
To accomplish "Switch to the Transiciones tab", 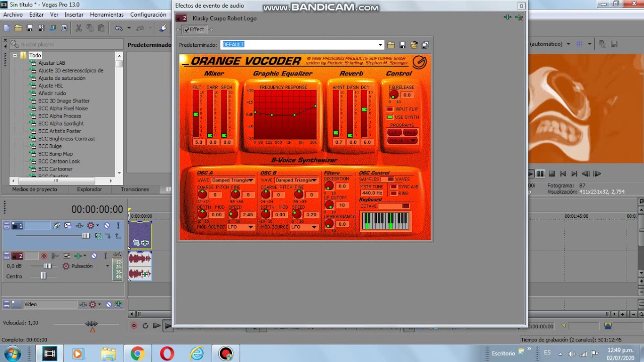I will [135, 190].
